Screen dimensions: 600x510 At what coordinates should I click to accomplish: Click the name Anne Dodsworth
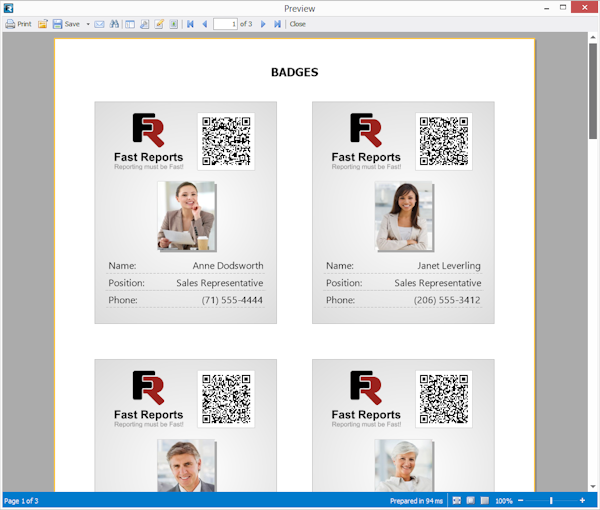[x=228, y=266]
